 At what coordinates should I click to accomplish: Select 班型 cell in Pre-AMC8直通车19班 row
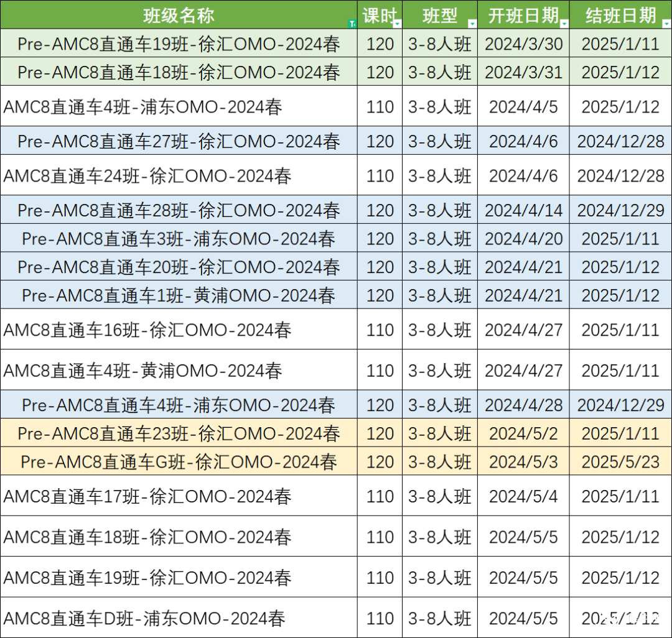[440, 44]
